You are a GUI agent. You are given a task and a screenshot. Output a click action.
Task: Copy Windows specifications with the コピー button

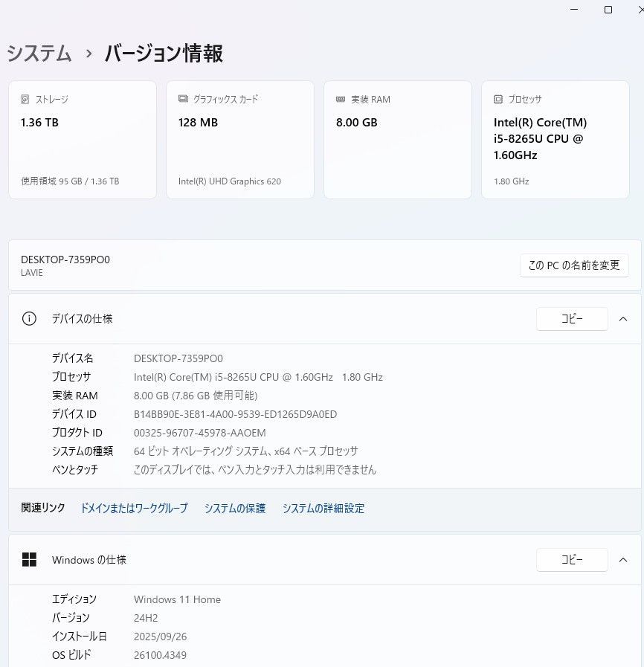coord(571,559)
